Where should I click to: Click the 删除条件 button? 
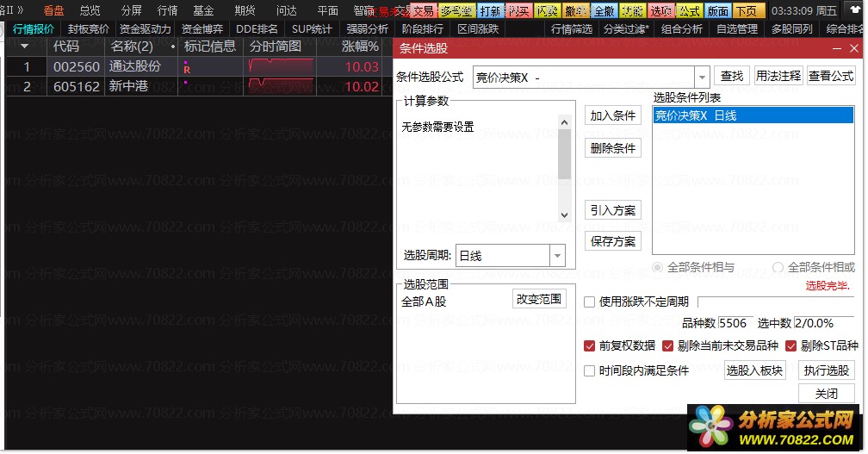[x=613, y=148]
